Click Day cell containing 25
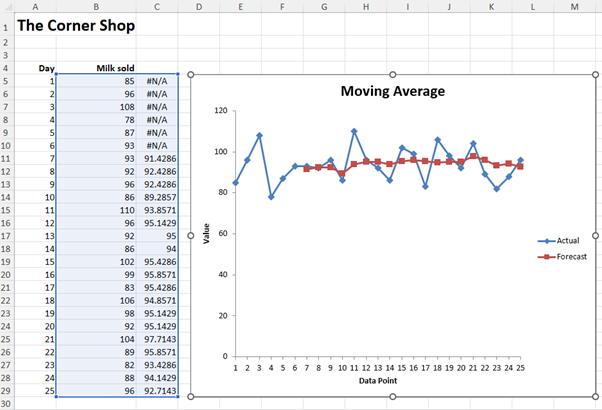Screen dimensions: 602x410 [35, 391]
